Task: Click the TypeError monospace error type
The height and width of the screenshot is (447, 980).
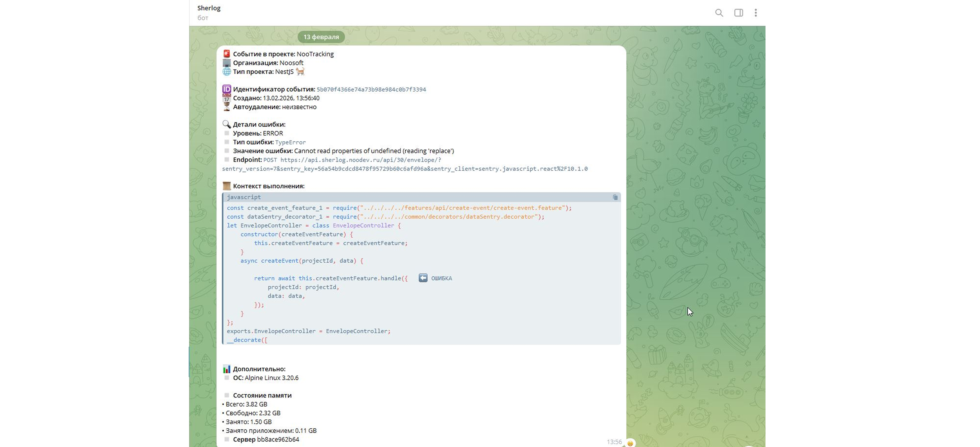Action: [290, 143]
